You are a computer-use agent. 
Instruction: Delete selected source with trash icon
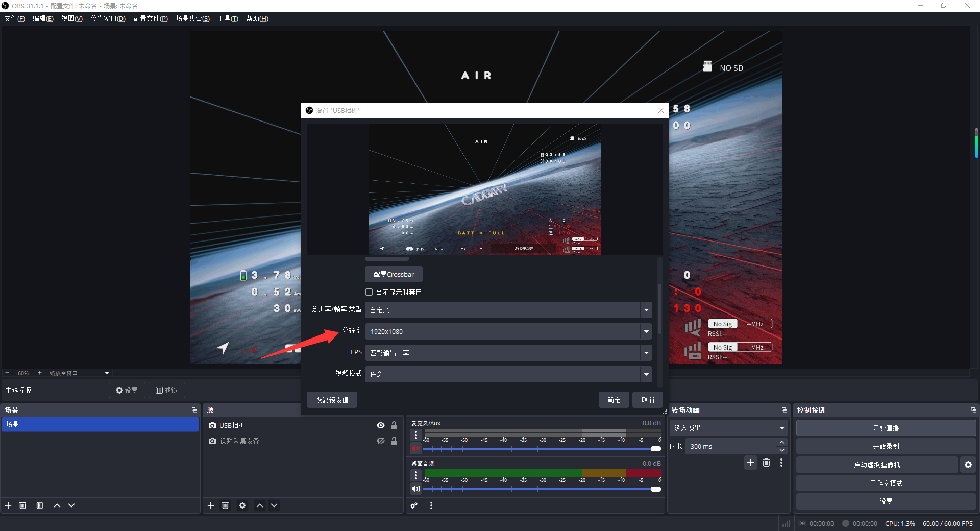click(x=225, y=505)
